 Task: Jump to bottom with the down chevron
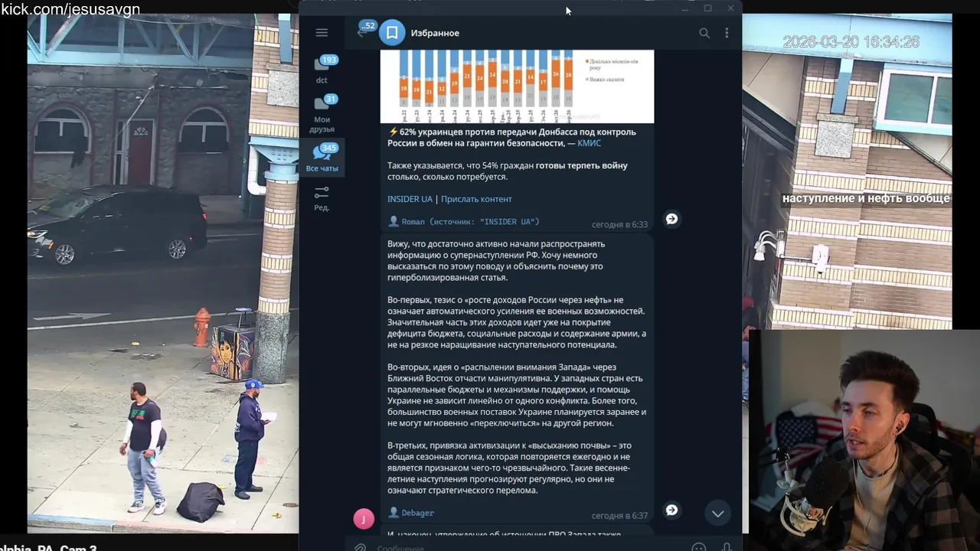(x=717, y=514)
